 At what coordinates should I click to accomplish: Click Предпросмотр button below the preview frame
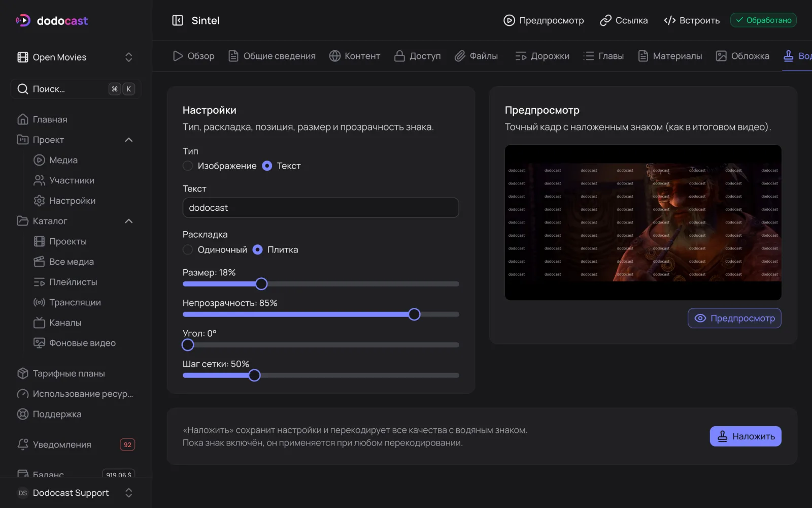click(x=734, y=318)
